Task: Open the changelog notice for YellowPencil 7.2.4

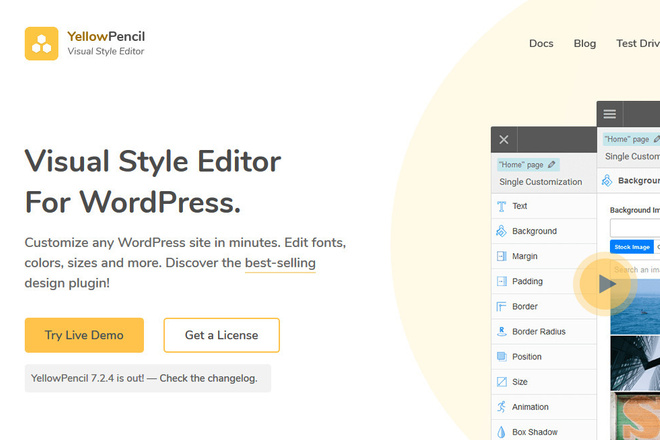Action: 148,378
